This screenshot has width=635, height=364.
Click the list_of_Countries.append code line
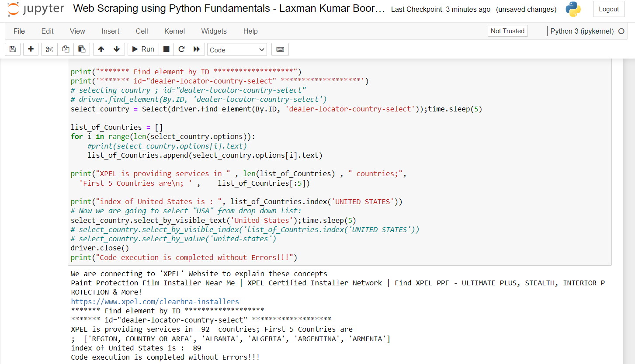click(x=205, y=155)
